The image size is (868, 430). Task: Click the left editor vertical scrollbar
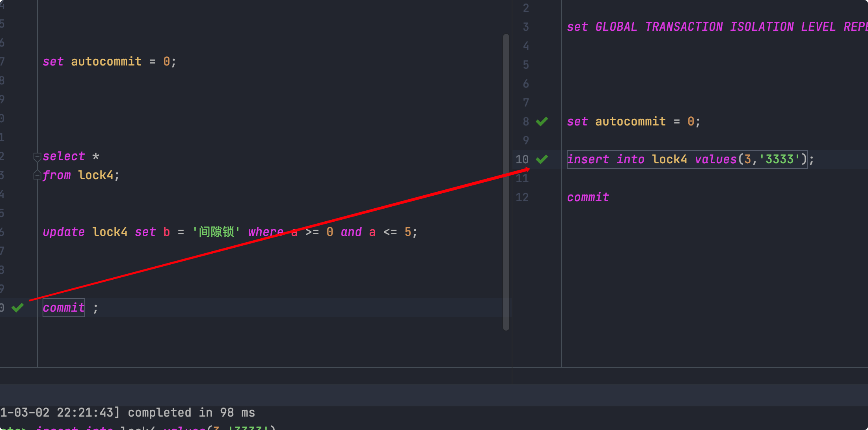(506, 181)
